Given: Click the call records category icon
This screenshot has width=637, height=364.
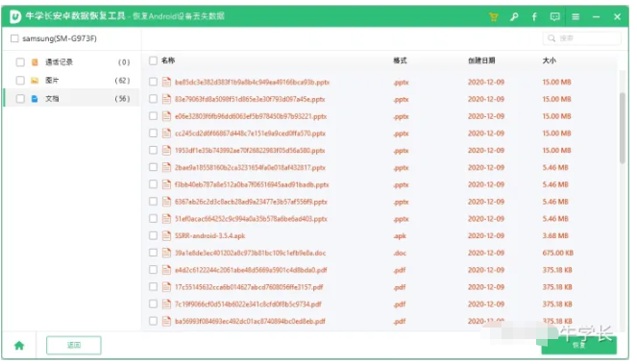Looking at the screenshot, I should pos(35,62).
